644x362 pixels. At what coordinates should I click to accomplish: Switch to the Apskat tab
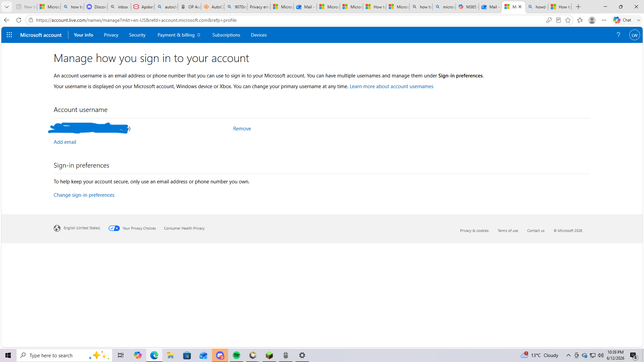point(143,7)
